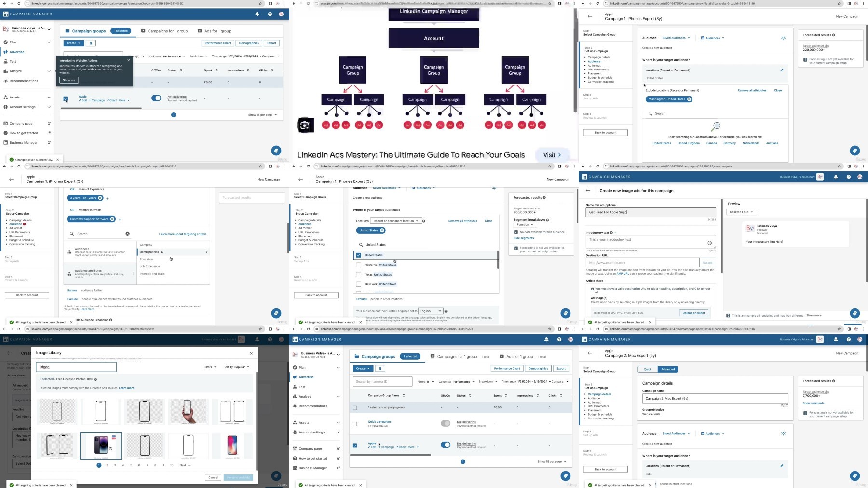Open the Recent or permanent location dropdown
Image resolution: width=868 pixels, height=488 pixels.
pos(395,221)
